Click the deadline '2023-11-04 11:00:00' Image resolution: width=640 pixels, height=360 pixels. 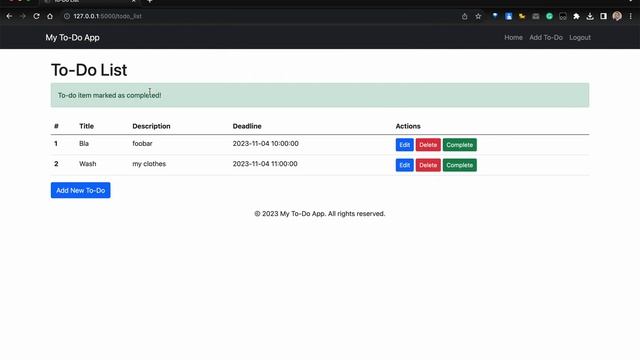tap(265, 164)
